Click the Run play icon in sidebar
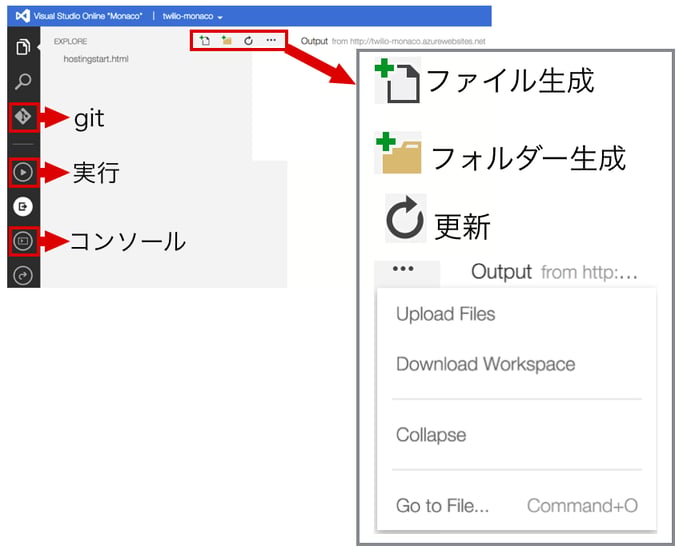This screenshot has height=554, width=683. [23, 172]
